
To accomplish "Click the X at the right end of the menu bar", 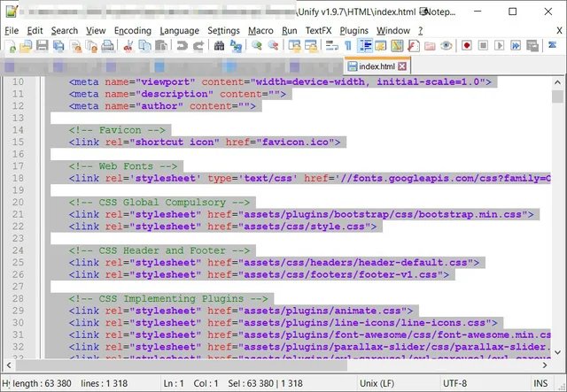I will [559, 31].
